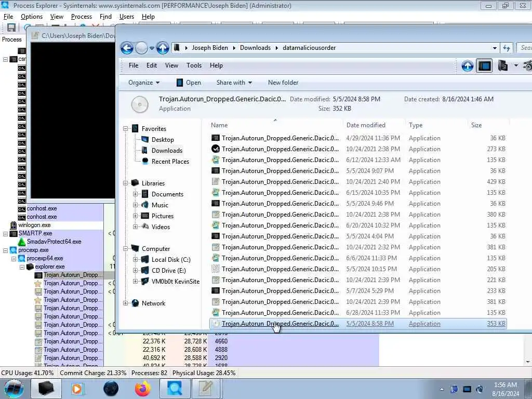This screenshot has width=532, height=399.
Task: Select the Downloads favorite folder
Action: click(167, 150)
